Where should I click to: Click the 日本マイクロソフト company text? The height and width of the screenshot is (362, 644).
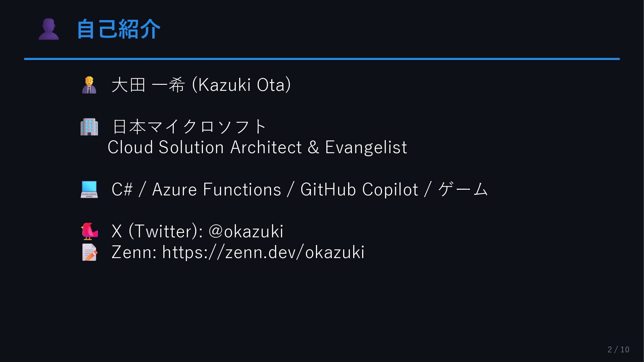click(x=189, y=127)
